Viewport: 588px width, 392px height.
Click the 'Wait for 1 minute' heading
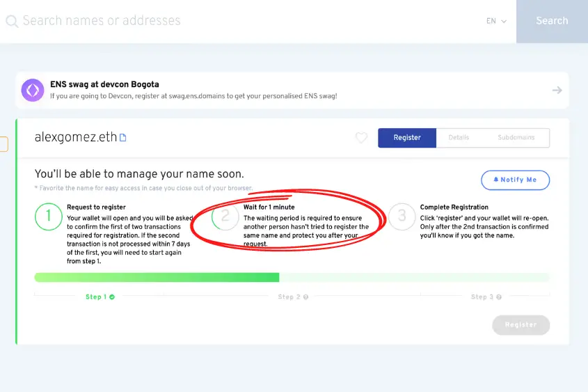pyautogui.click(x=269, y=207)
